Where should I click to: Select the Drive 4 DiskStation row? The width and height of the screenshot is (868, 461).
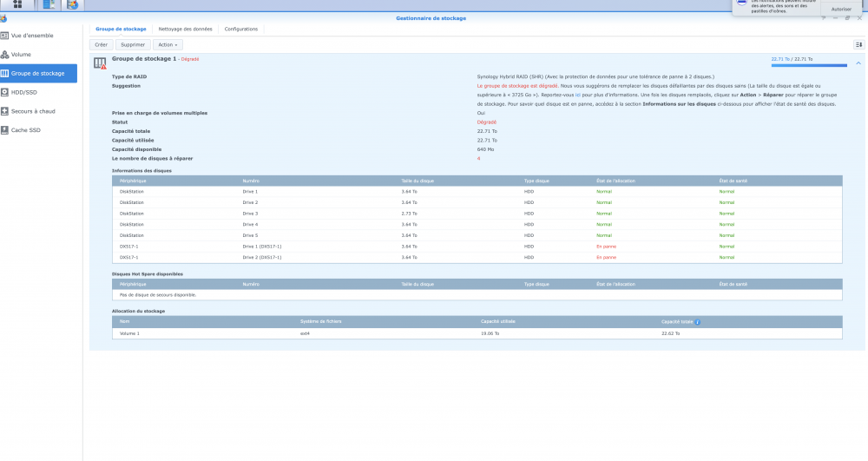(477, 225)
